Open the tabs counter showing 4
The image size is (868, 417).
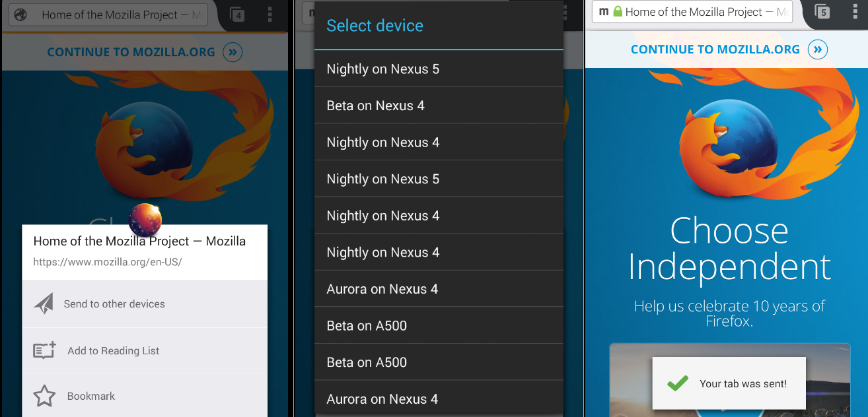(x=237, y=15)
